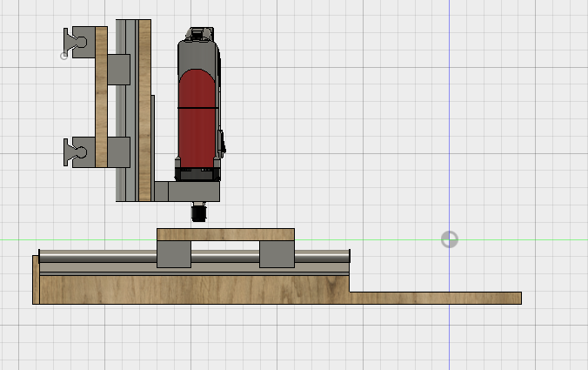Click the black router collet nut

pyautogui.click(x=198, y=212)
